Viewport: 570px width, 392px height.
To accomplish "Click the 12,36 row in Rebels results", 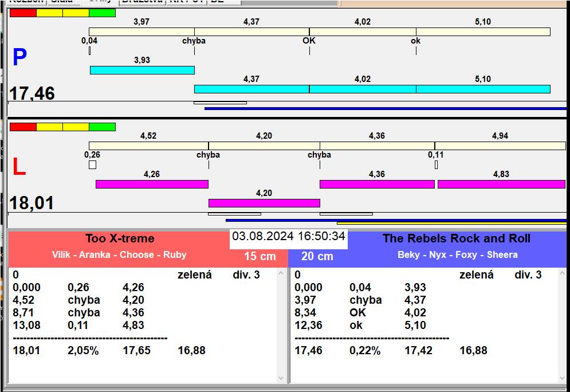I will (360, 325).
